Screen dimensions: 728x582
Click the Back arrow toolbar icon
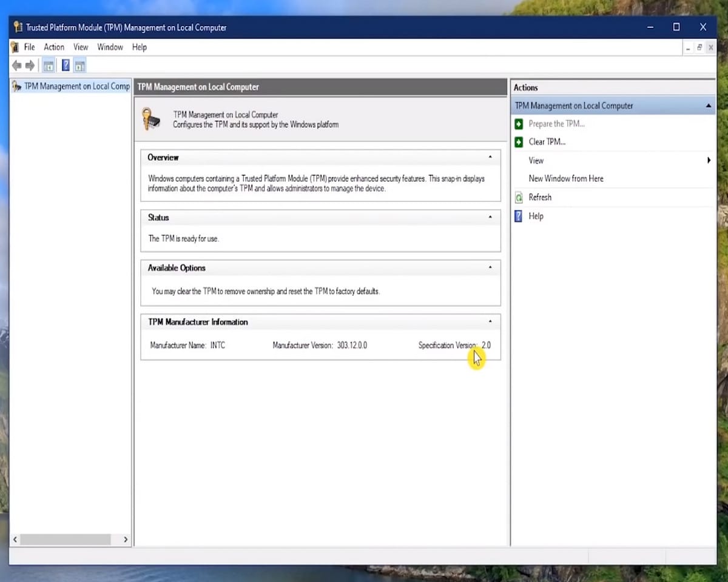click(17, 65)
